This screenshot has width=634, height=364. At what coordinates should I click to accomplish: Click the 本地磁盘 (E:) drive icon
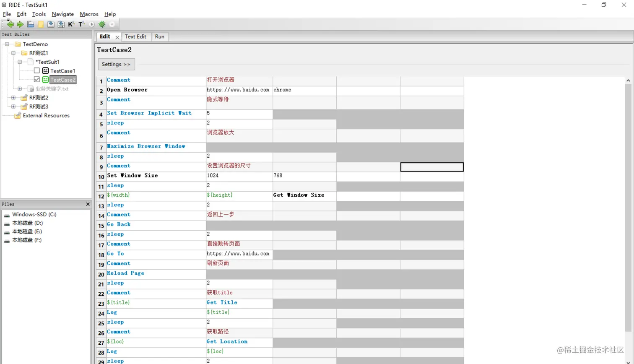(7, 232)
